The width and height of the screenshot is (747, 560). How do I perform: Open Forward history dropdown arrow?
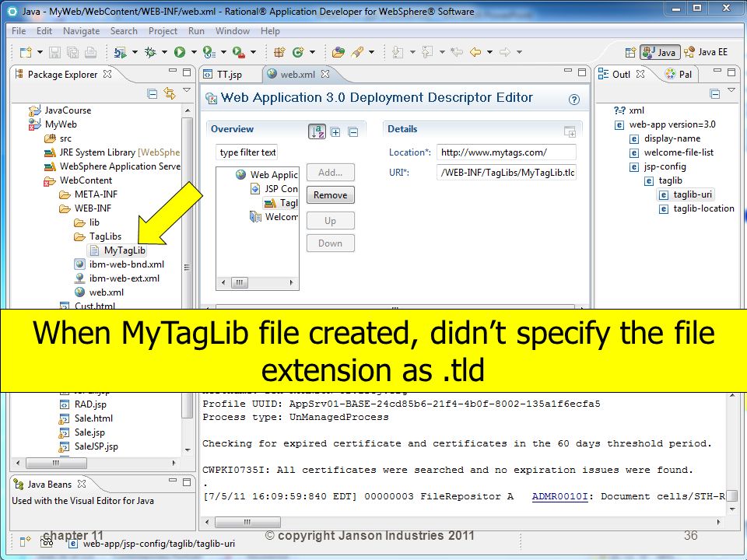tap(519, 52)
